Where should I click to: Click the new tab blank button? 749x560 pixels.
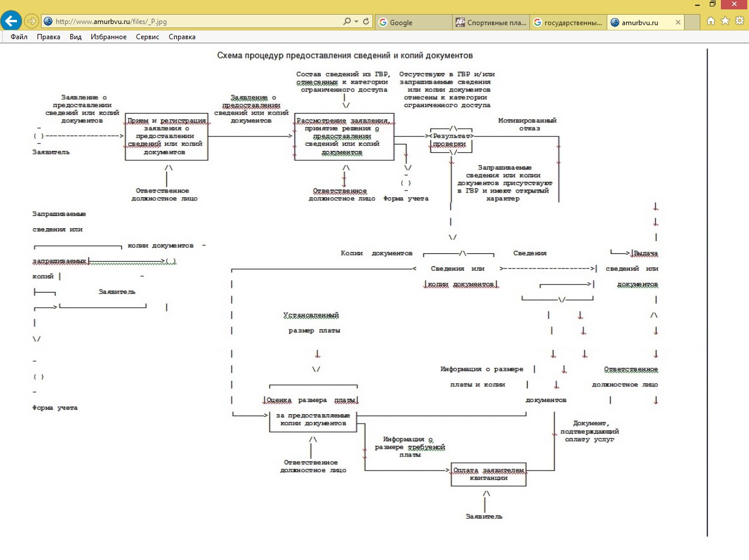(692, 22)
